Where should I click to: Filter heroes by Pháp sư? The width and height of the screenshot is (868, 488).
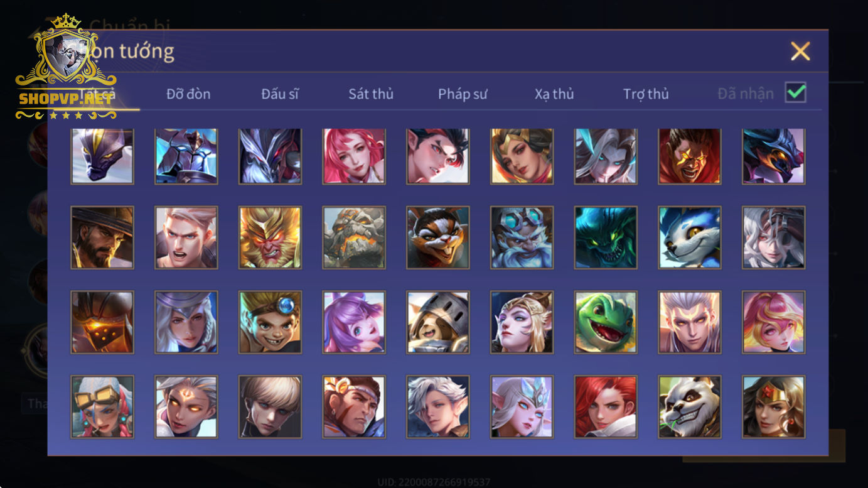(x=463, y=94)
